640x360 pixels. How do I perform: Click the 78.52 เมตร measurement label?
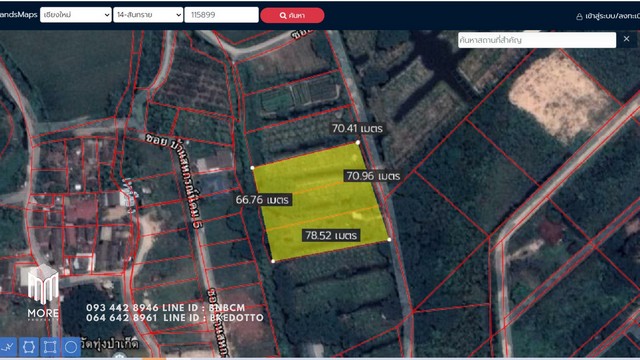pyautogui.click(x=331, y=235)
